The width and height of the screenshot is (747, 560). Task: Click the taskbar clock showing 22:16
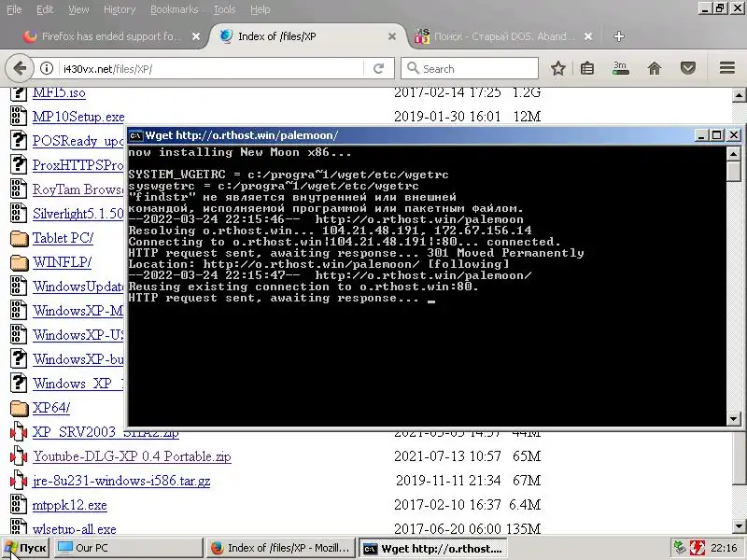pyautogui.click(x=724, y=548)
